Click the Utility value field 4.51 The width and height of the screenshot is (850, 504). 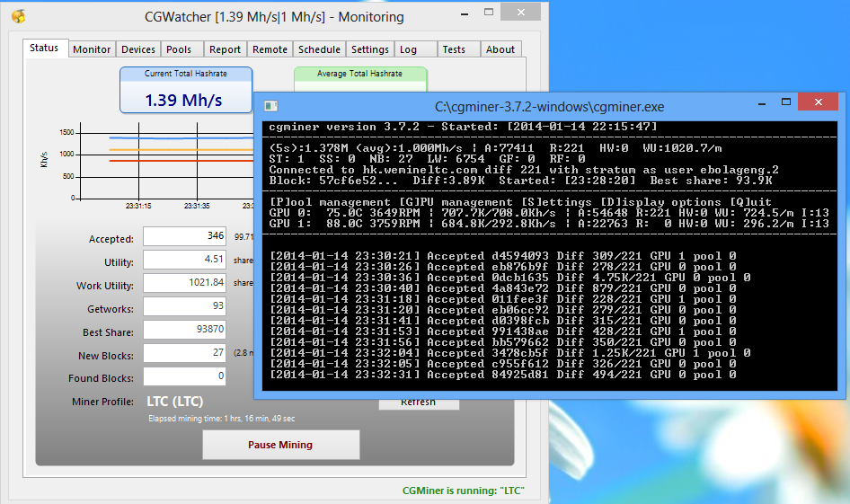click(x=185, y=260)
